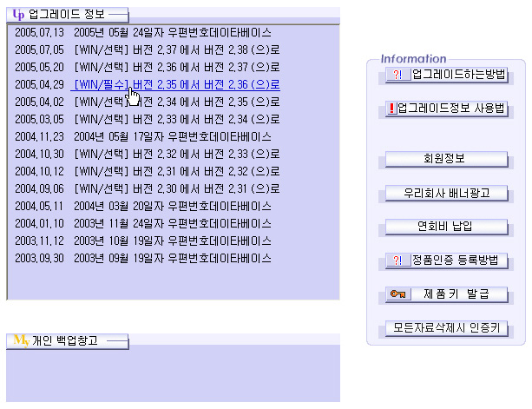
Task: Click the 업그레이드 정보 section title
Action: coord(67,14)
